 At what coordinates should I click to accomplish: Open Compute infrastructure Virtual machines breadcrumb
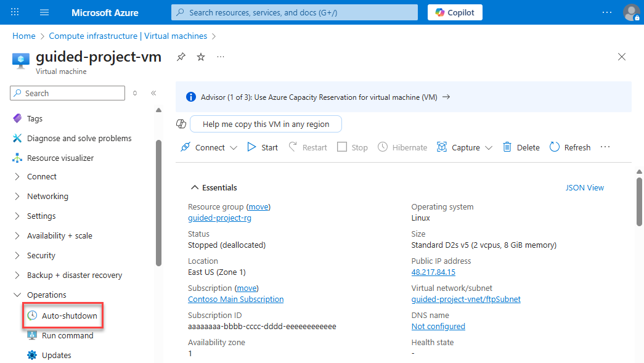[128, 36]
